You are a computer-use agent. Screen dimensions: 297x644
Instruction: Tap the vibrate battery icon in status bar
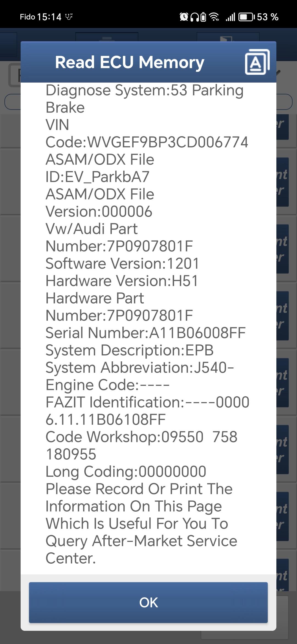click(203, 17)
